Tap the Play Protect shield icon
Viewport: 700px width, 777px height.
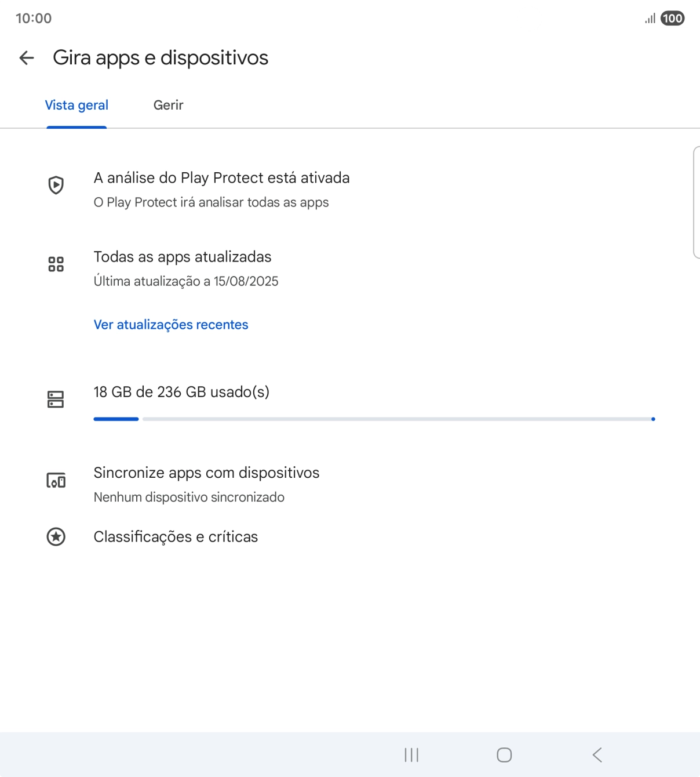(x=56, y=186)
